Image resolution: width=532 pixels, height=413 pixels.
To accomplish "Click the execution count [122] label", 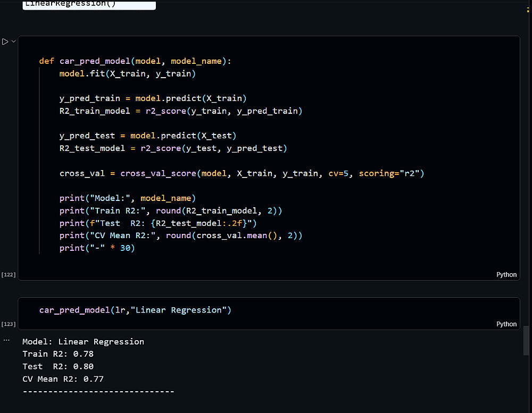I will point(9,275).
